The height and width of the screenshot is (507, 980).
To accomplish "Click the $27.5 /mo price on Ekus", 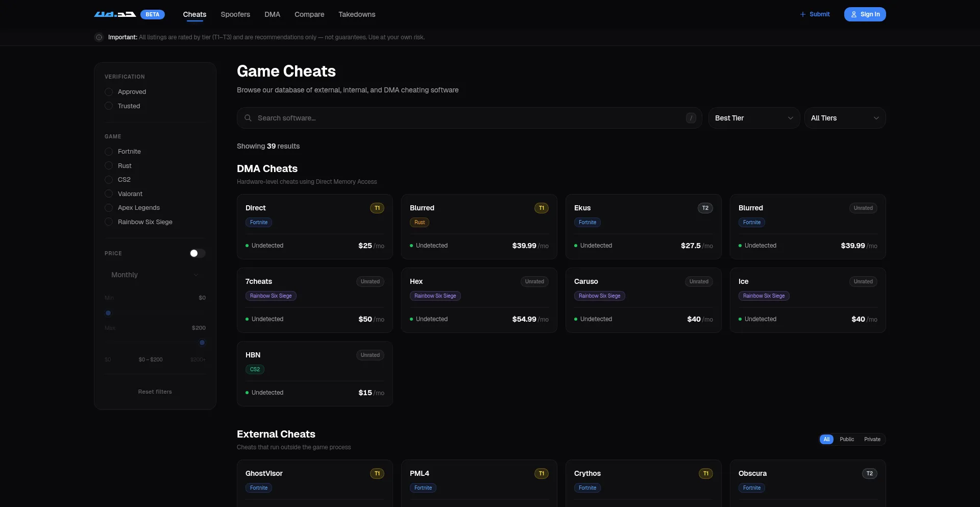I will pos(697,246).
